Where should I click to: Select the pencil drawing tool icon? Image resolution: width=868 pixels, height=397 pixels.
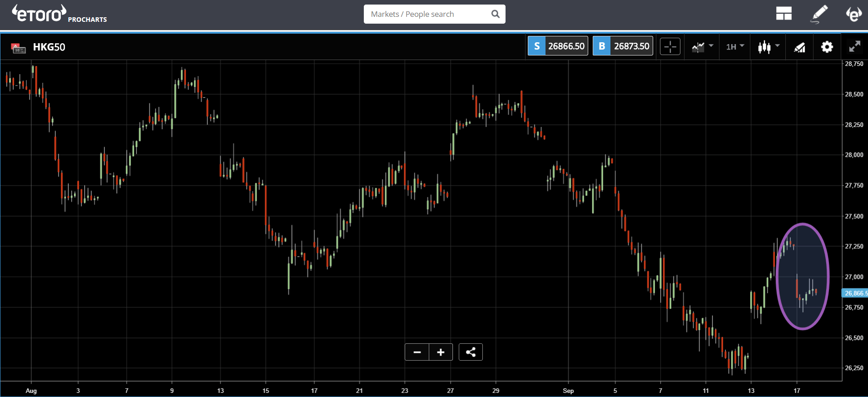[x=819, y=14]
